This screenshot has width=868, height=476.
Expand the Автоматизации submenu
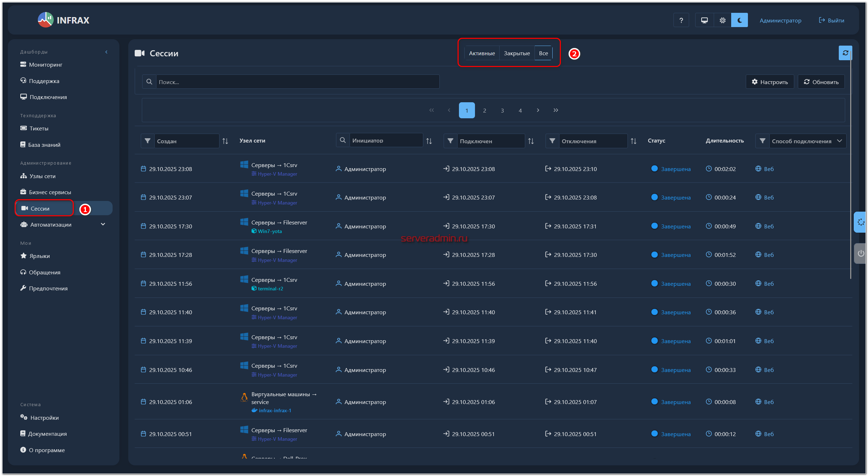coord(103,224)
